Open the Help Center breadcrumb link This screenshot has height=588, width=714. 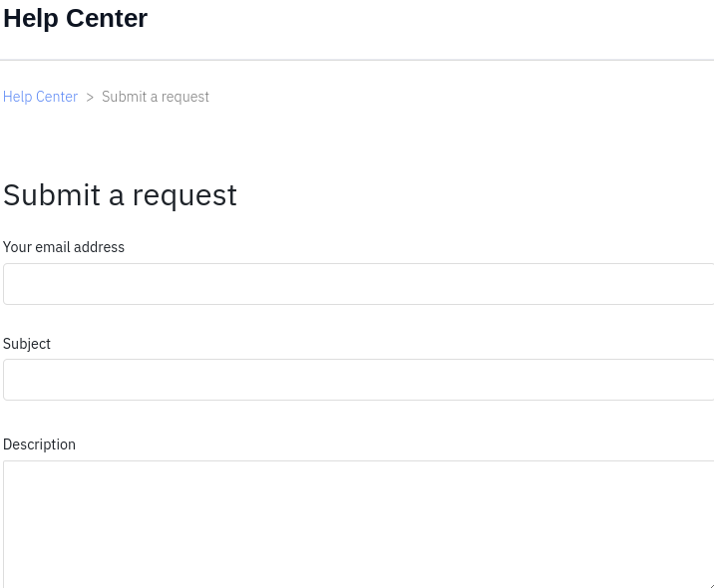click(40, 97)
